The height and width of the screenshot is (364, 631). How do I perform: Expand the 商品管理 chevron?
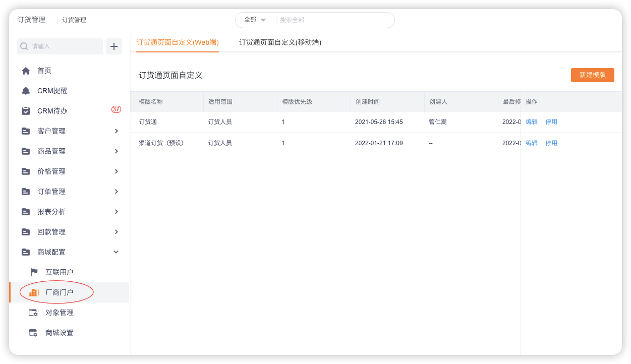tap(117, 151)
